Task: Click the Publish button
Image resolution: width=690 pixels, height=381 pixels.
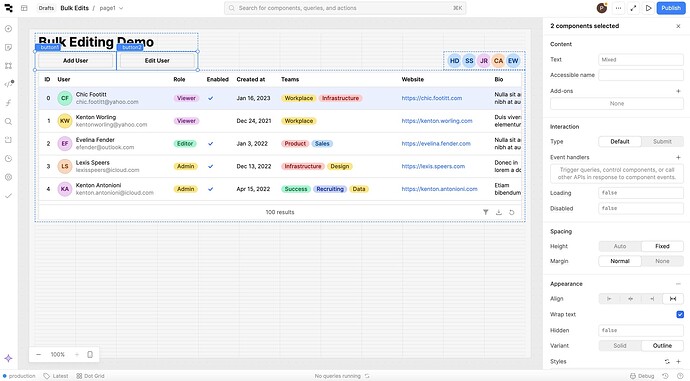Action: point(671,8)
